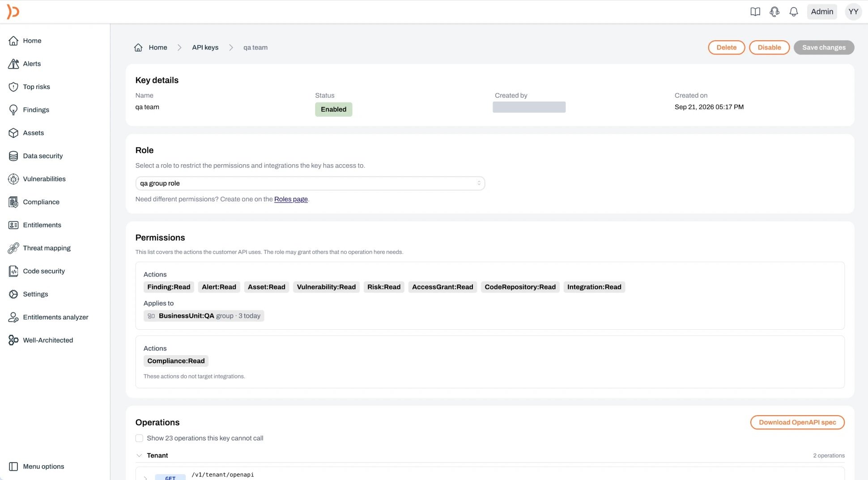Screen dimensions: 868x480
Task: Click the Home breadcrumb link
Action: (x=158, y=47)
